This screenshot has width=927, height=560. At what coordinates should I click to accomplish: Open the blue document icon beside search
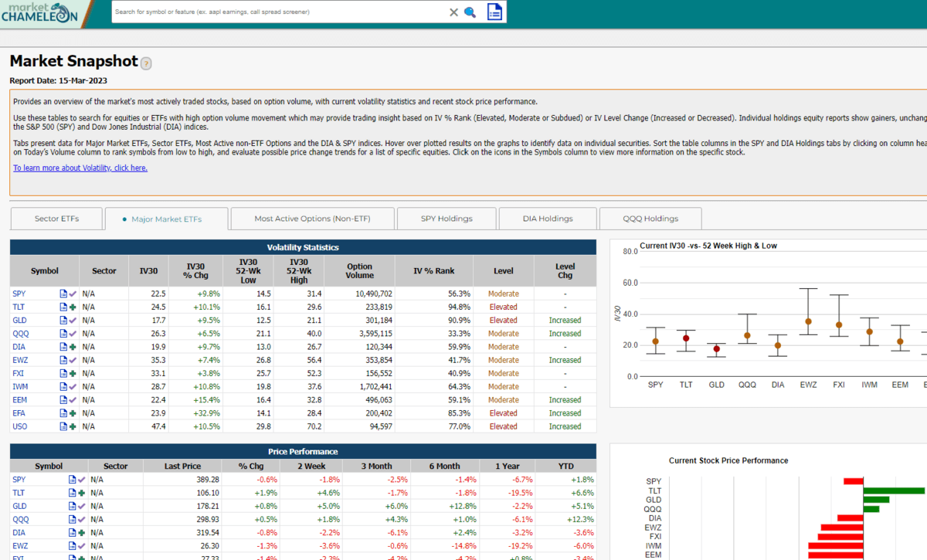pyautogui.click(x=495, y=12)
